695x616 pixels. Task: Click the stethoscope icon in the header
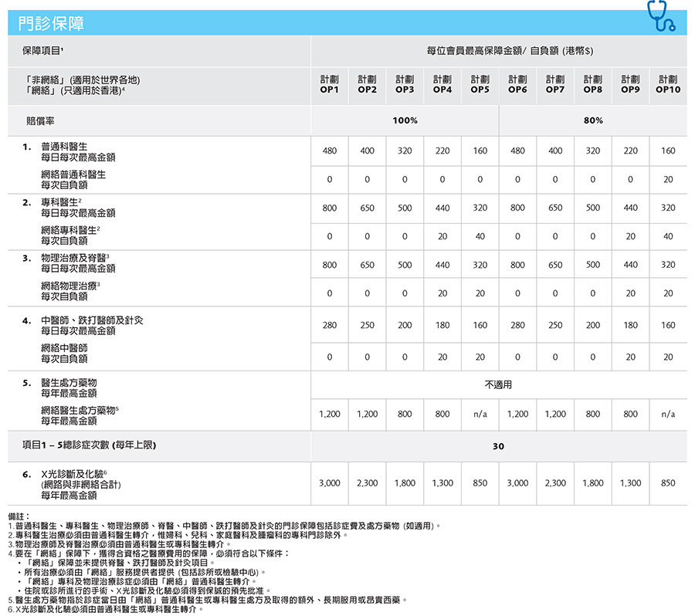[660, 16]
